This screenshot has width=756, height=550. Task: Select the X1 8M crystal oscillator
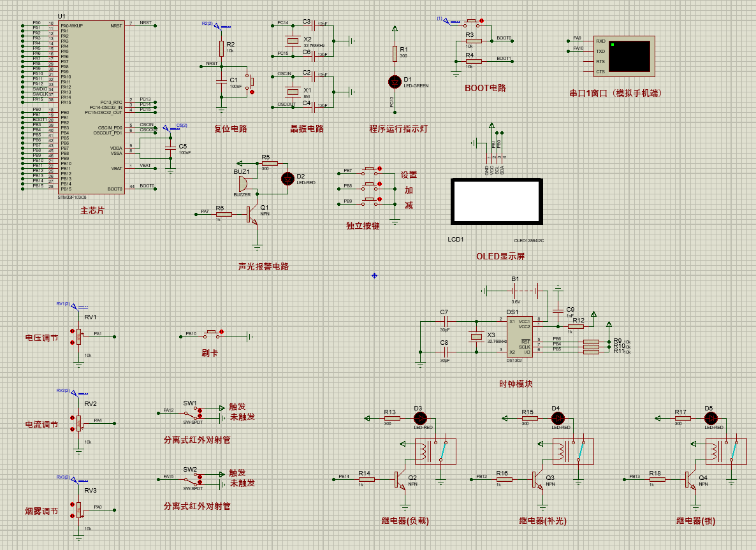pos(293,92)
